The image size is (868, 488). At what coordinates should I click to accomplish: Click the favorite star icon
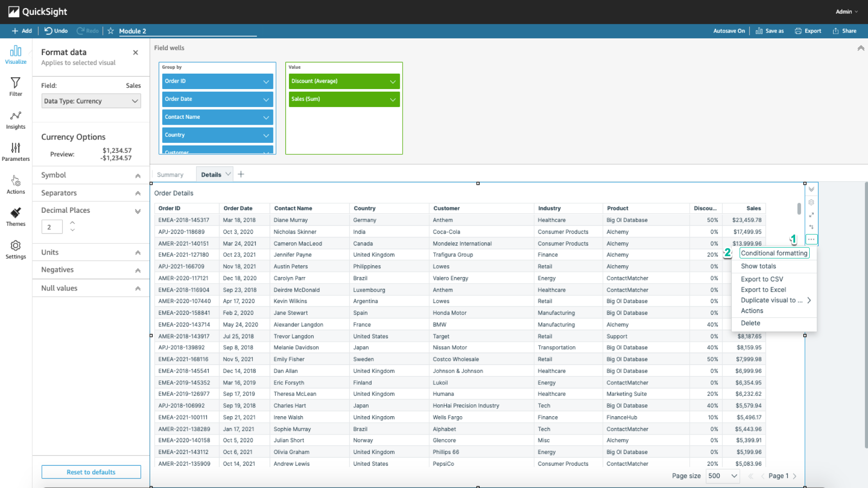click(x=110, y=31)
